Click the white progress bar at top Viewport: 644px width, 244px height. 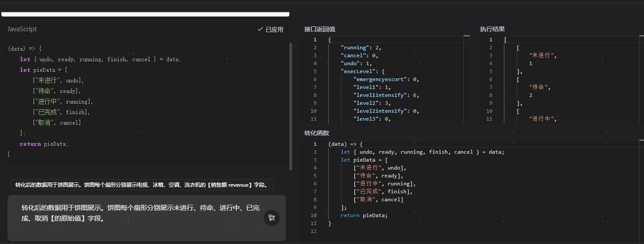(145, 14)
